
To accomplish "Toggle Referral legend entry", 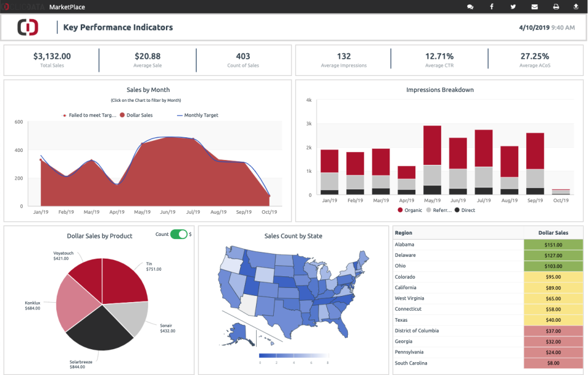I will point(439,210).
